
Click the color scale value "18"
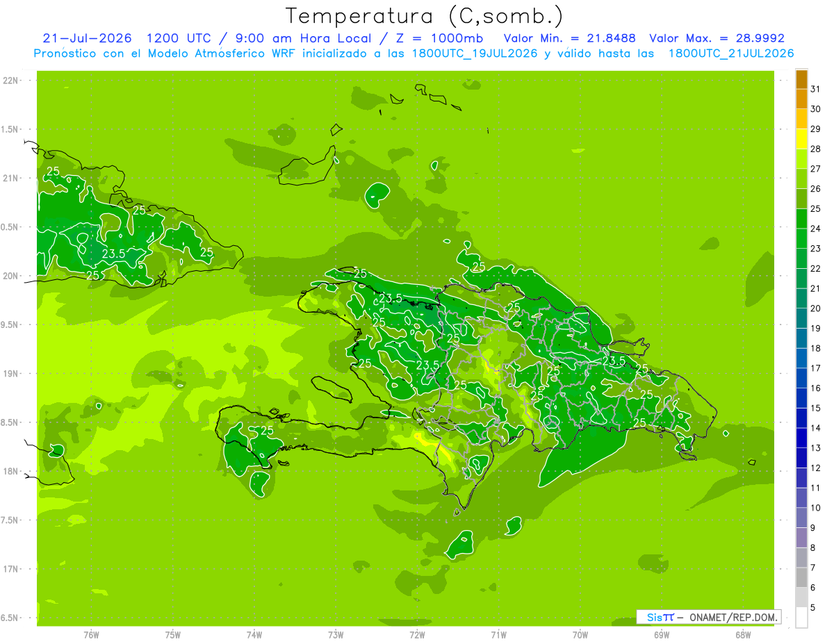click(x=815, y=348)
